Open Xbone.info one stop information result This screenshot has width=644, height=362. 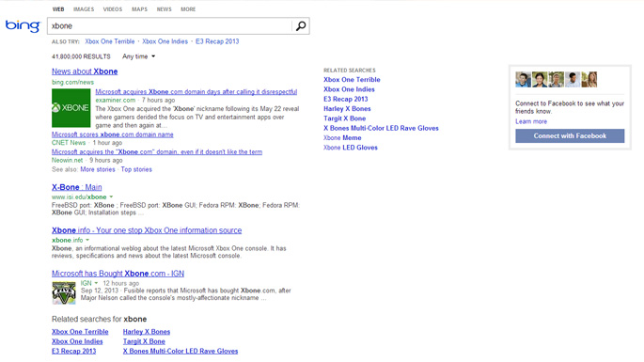147,230
